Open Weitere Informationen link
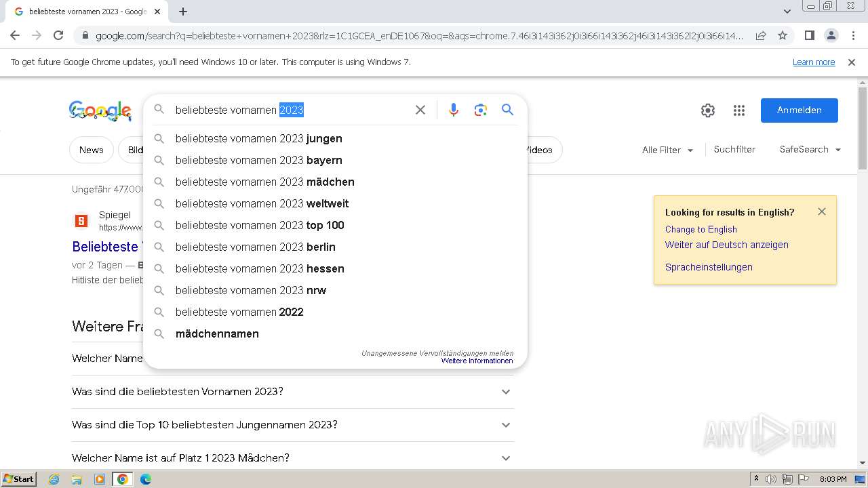Screen dimensions: 868x488 [477, 361]
